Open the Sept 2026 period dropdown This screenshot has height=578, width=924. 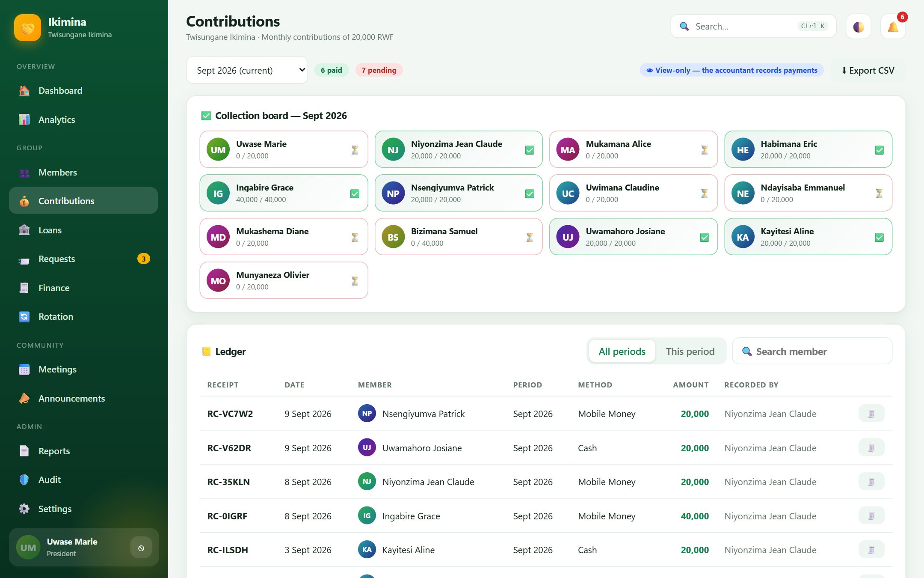247,70
